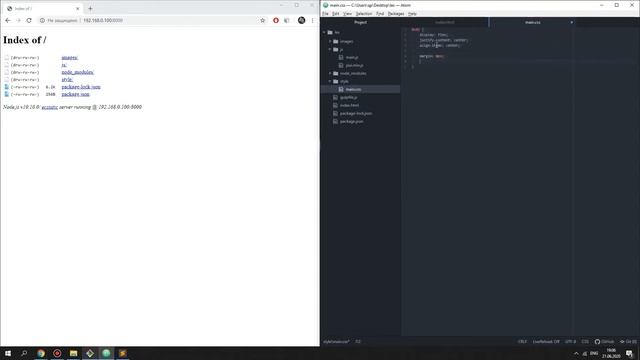Collapse the js folder in tree view
Screen dimensions: 640x360
330,49
